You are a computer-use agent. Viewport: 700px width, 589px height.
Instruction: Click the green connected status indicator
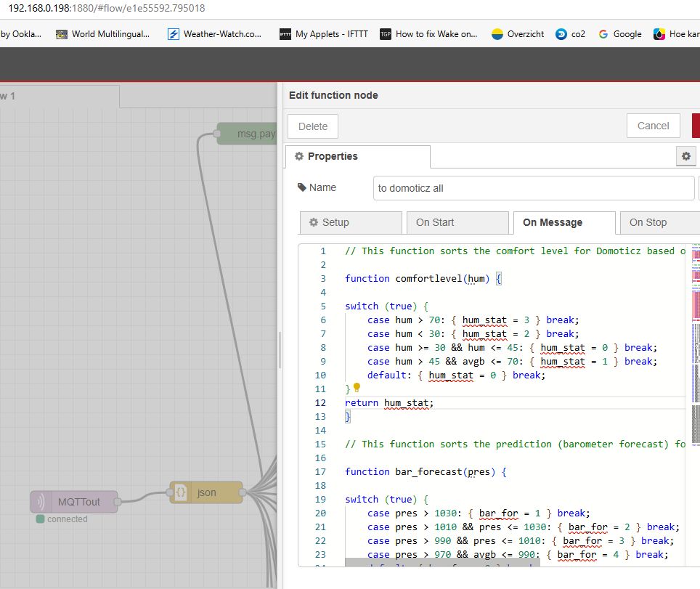(x=40, y=519)
